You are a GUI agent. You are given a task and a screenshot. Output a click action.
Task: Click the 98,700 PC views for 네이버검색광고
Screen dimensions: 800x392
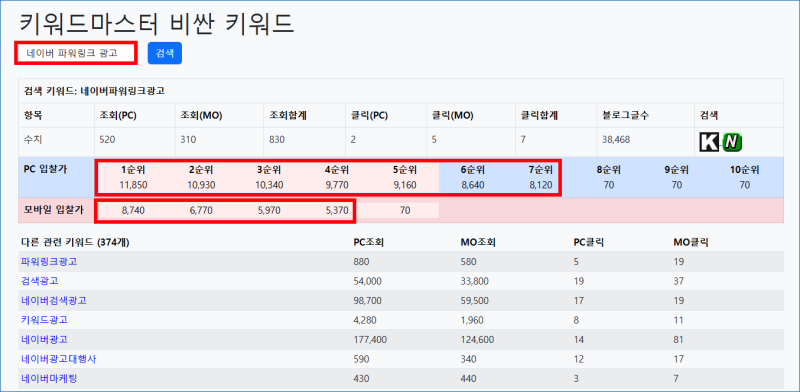367,301
